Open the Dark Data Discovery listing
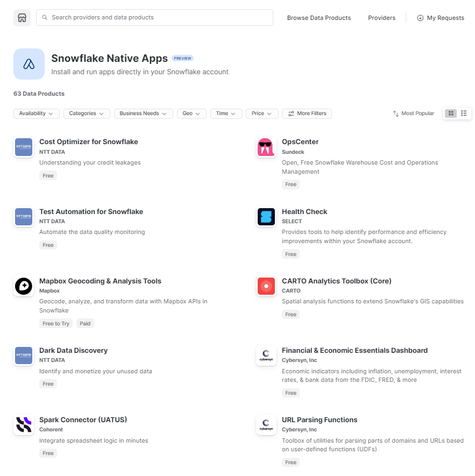The height and width of the screenshot is (476, 475). (73, 350)
